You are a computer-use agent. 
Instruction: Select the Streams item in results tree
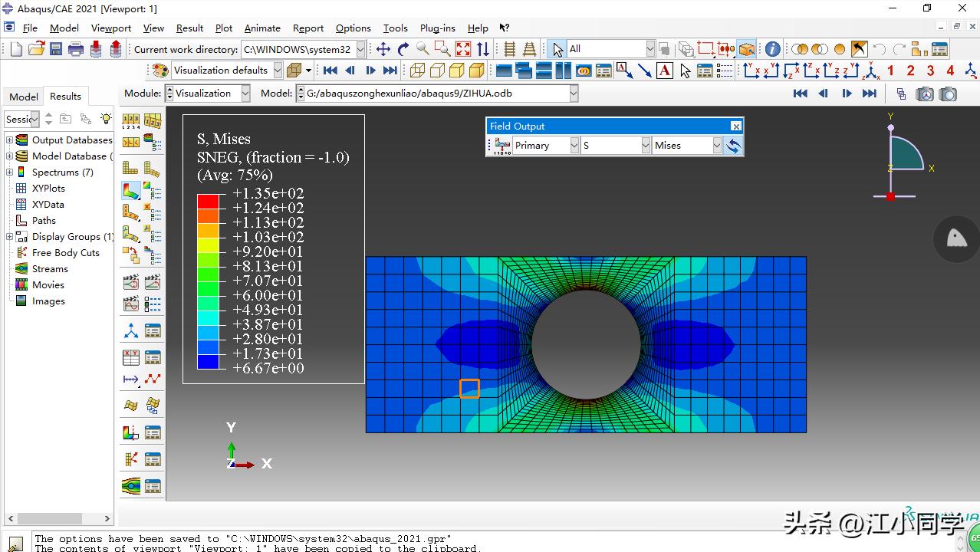pos(50,269)
